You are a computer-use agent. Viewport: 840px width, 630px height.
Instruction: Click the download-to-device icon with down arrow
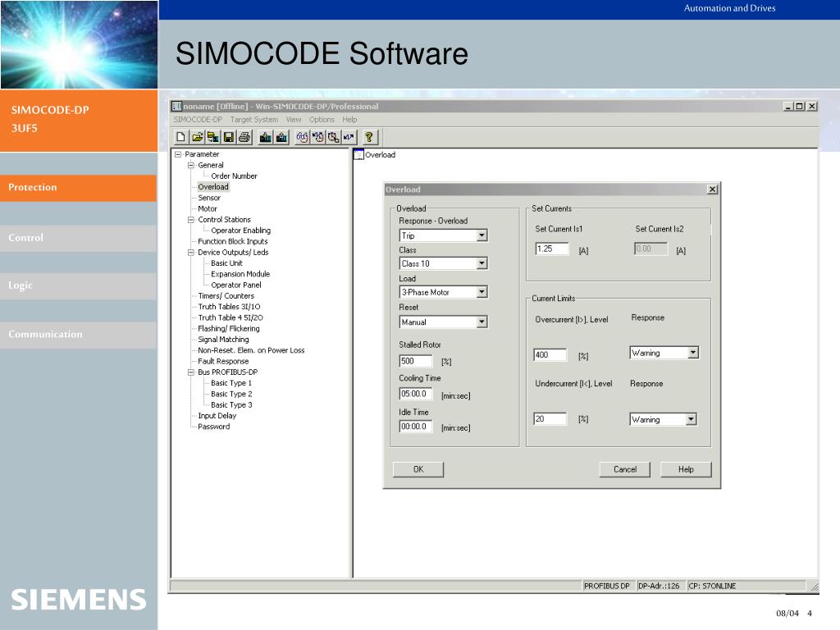point(265,137)
